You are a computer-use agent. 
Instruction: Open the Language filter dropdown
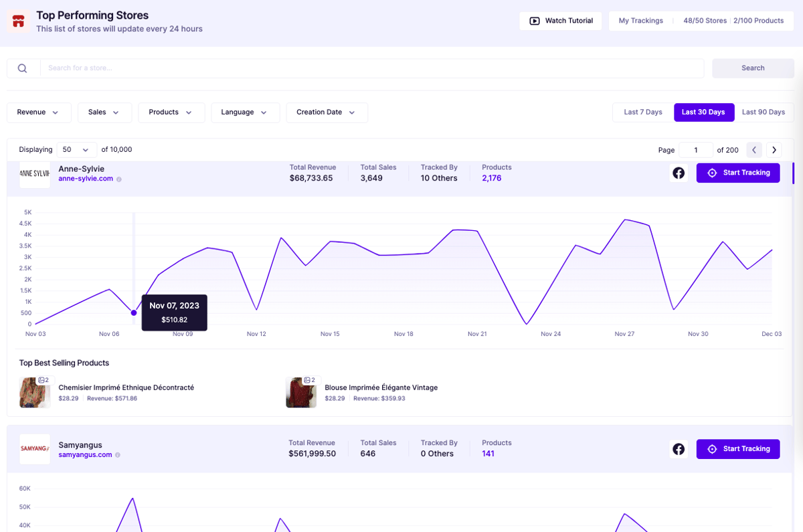(245, 112)
